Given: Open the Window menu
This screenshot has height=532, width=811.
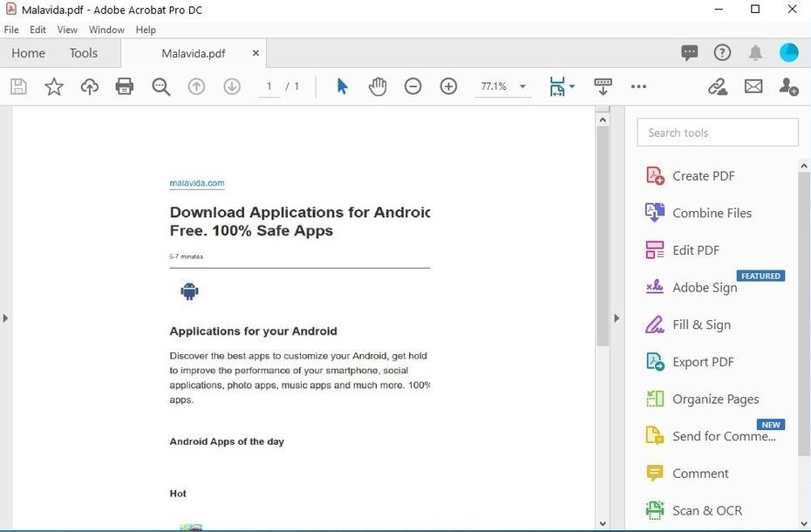Looking at the screenshot, I should 106,30.
